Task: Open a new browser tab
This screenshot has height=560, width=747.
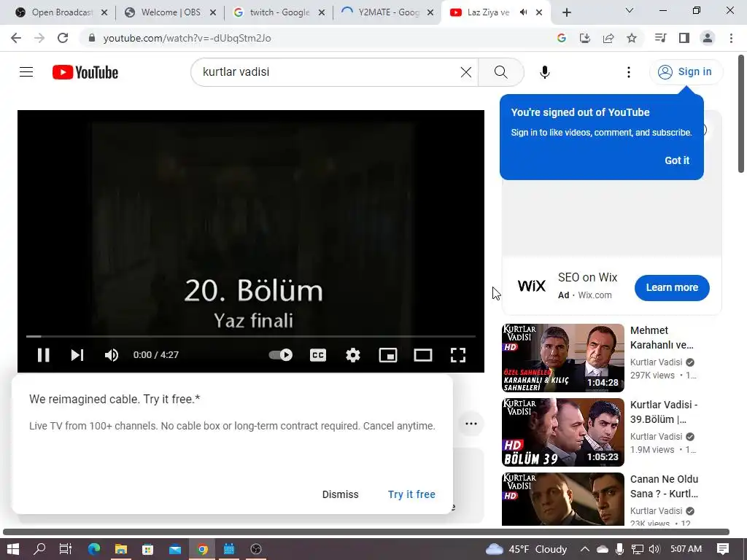Action: pos(566,13)
